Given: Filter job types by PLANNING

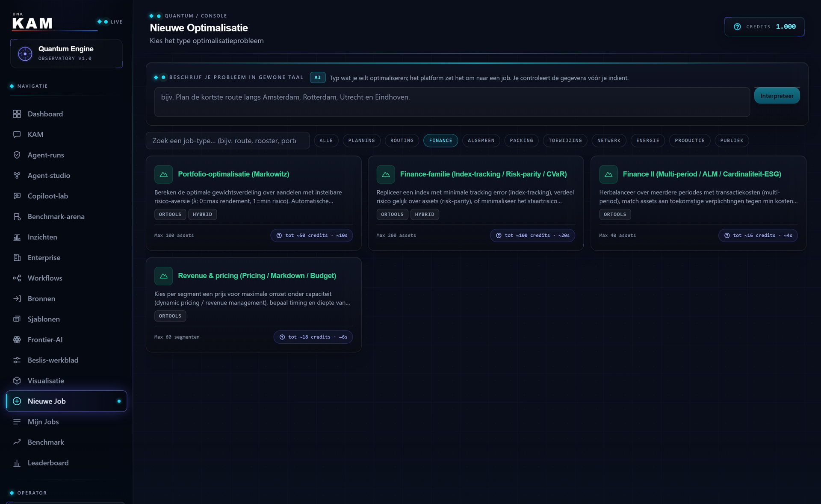Looking at the screenshot, I should pos(361,141).
